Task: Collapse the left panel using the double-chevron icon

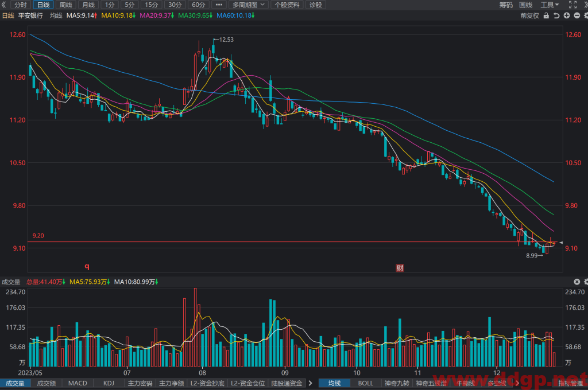Action: (4, 5)
